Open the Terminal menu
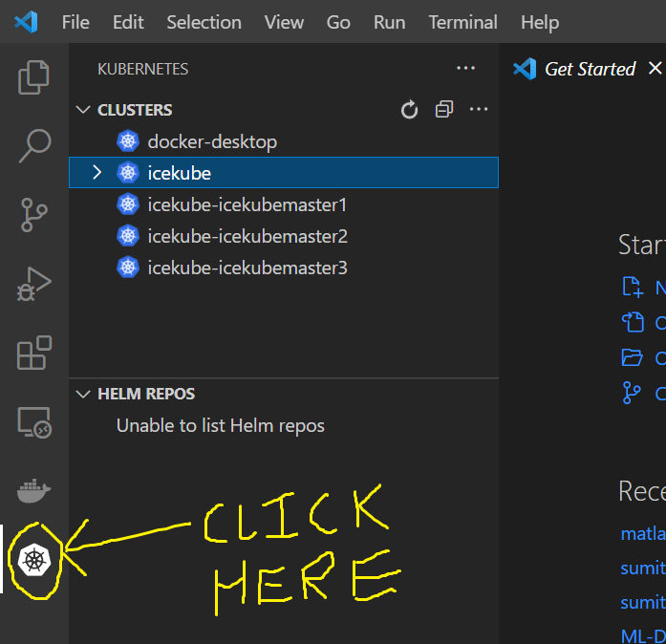Viewport: 666px width, 644px height. pos(462,22)
